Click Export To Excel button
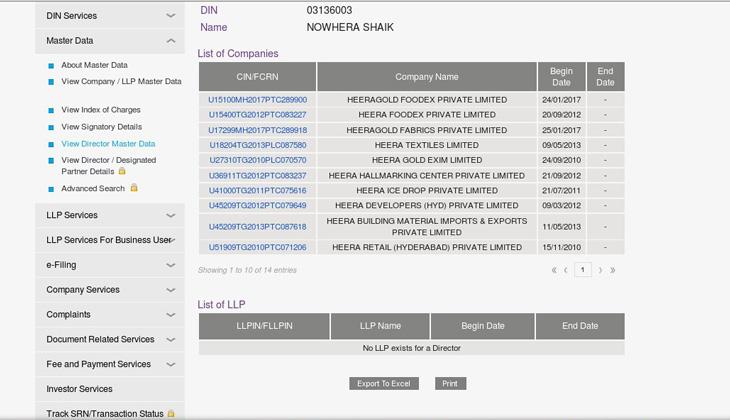The width and height of the screenshot is (730, 420). coord(384,384)
